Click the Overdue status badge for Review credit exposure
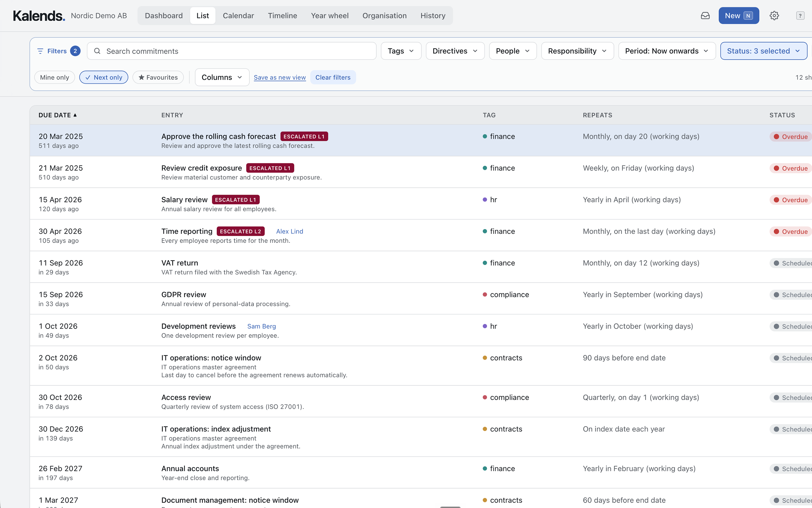Viewport: 812px width, 508px height. [791, 168]
